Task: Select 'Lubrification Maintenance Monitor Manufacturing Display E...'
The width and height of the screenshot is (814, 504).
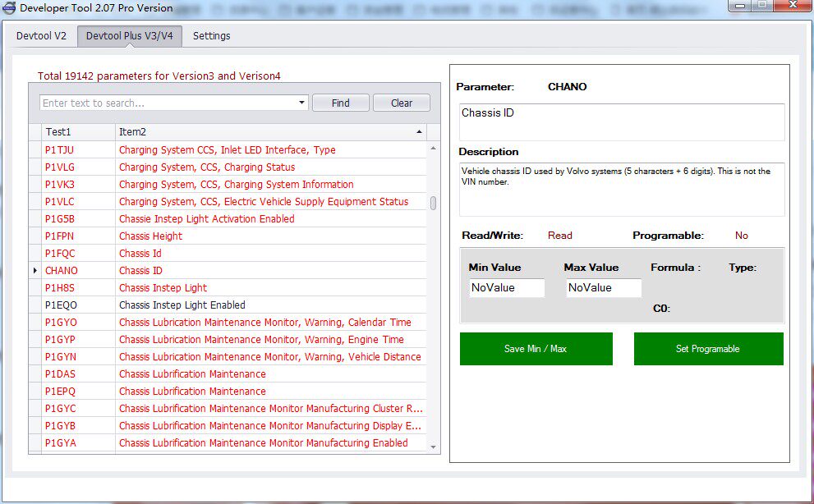Action: (x=270, y=426)
